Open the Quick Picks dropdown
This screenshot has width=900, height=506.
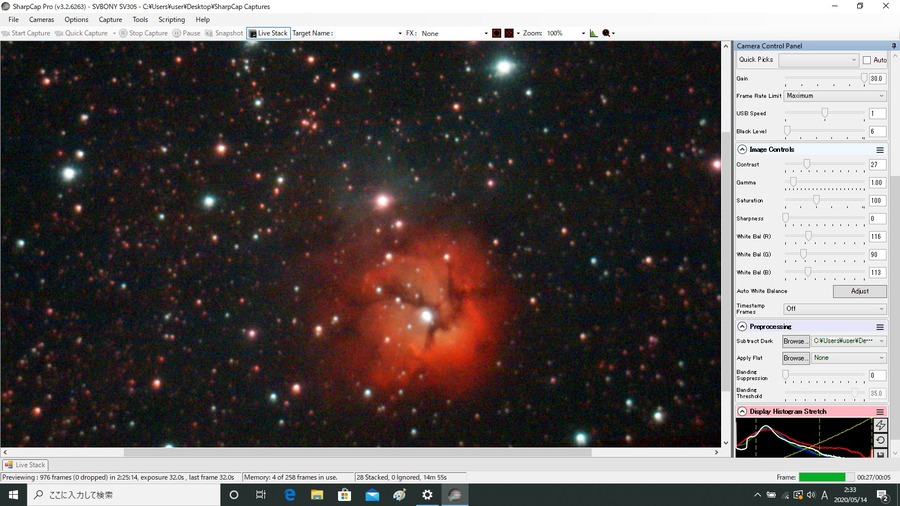pyautogui.click(x=818, y=60)
